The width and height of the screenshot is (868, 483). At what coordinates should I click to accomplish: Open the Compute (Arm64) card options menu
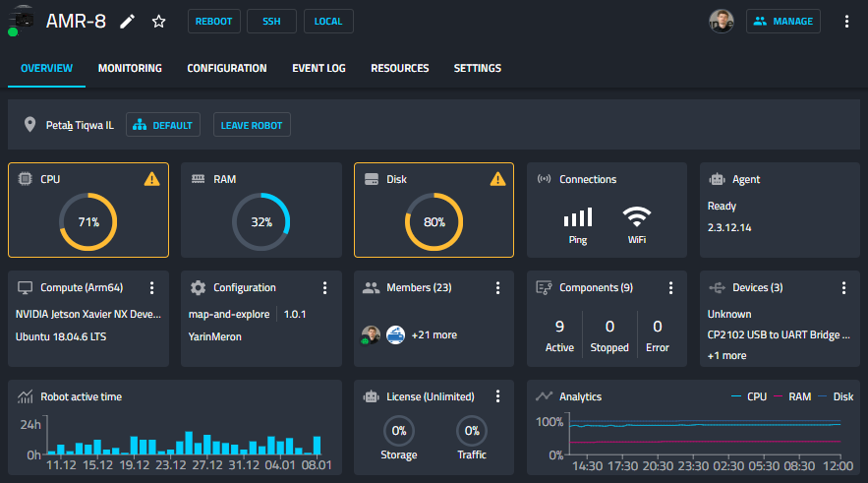(151, 287)
